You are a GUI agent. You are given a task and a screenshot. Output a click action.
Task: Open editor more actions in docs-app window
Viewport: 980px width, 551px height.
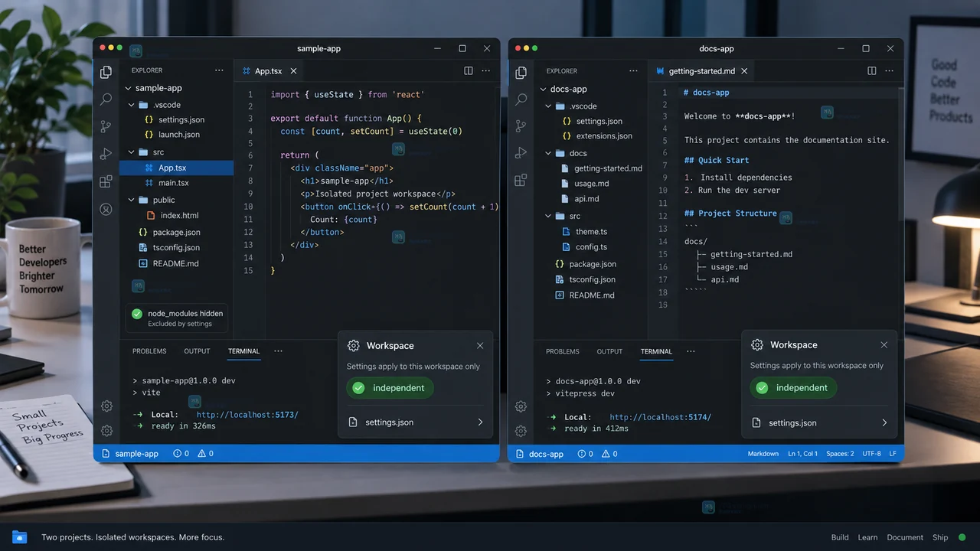click(890, 70)
